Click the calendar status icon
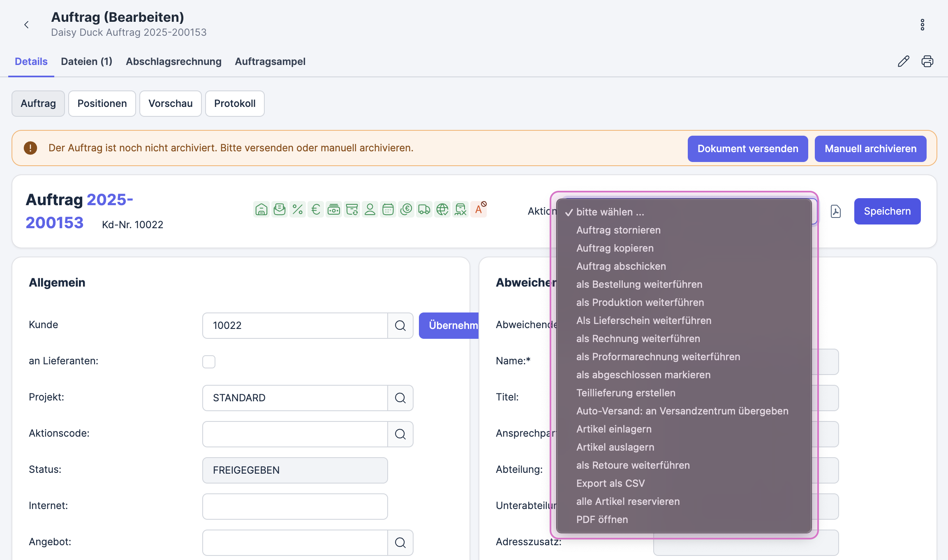This screenshot has width=948, height=560. tap(388, 210)
